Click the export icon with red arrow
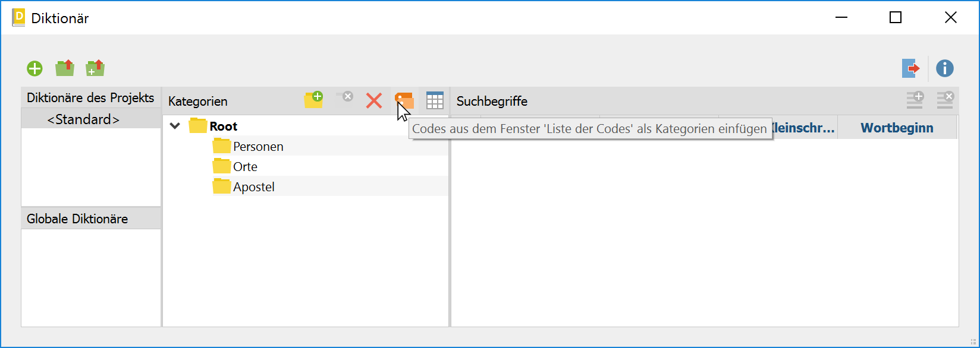The image size is (980, 348). 910,68
